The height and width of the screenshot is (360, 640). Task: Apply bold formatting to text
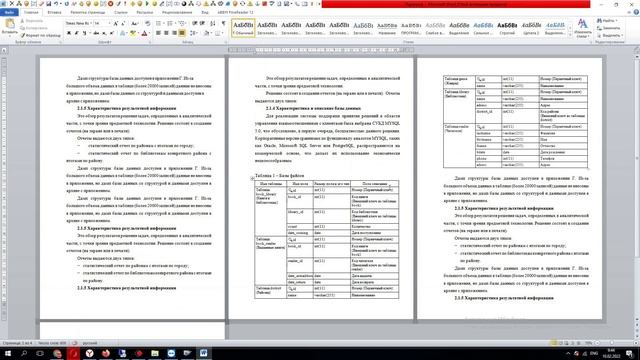point(69,33)
